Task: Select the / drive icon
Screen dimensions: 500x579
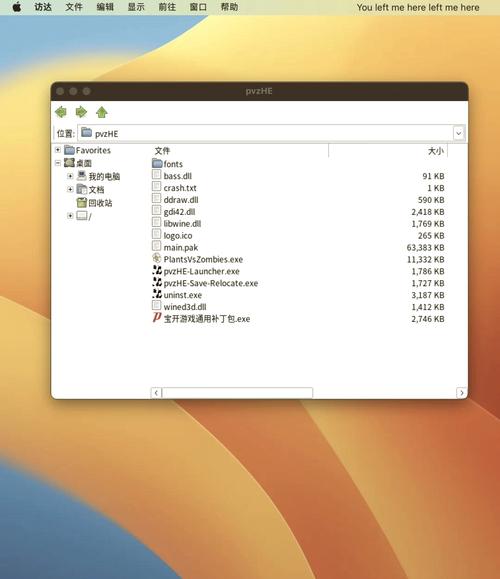Action: click(82, 216)
